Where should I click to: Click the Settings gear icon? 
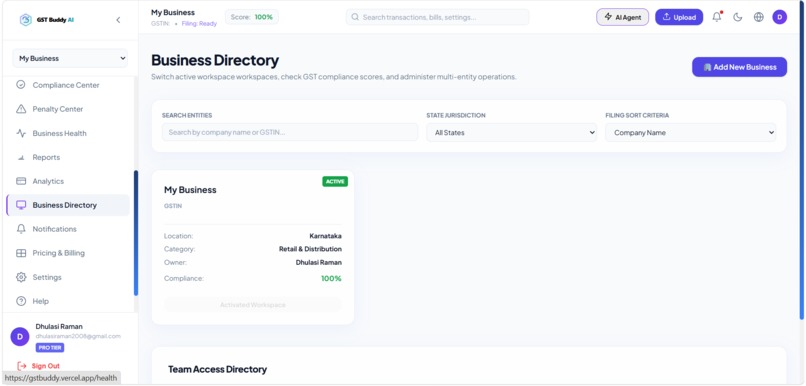(21, 277)
